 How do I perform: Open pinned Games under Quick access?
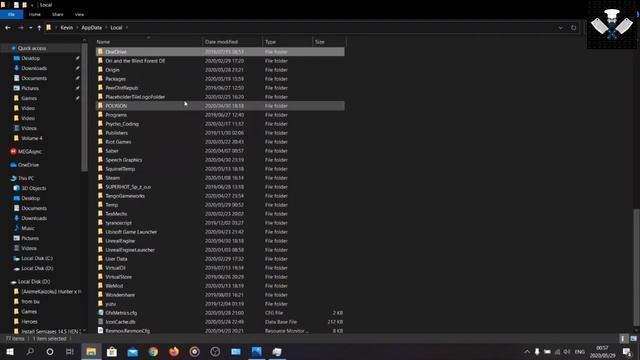point(29,98)
